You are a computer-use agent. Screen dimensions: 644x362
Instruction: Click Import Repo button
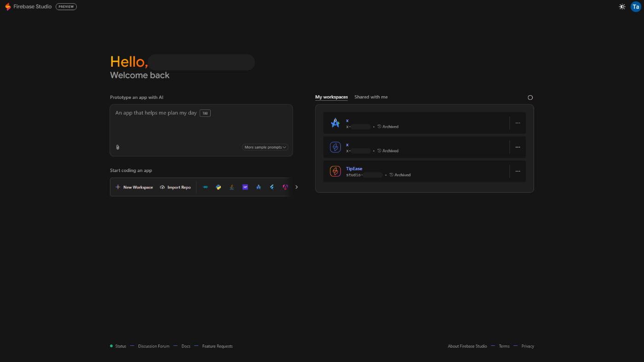[175, 187]
